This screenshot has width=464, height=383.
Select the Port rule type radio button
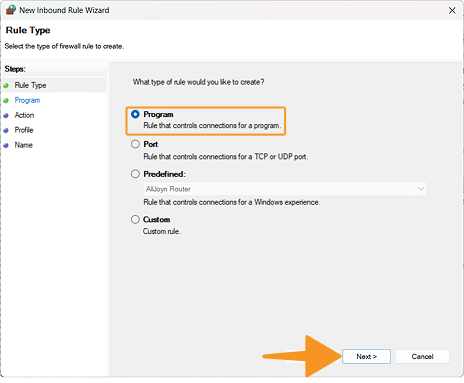[x=135, y=144]
